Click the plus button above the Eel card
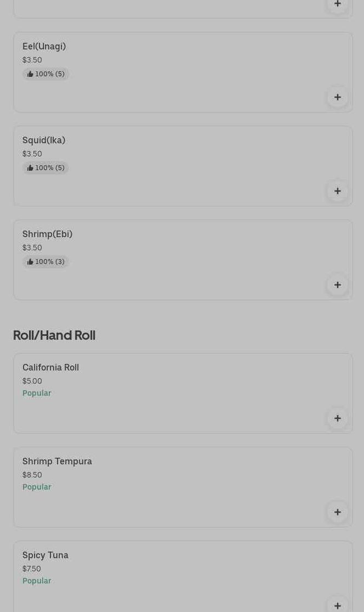 tap(338, 4)
